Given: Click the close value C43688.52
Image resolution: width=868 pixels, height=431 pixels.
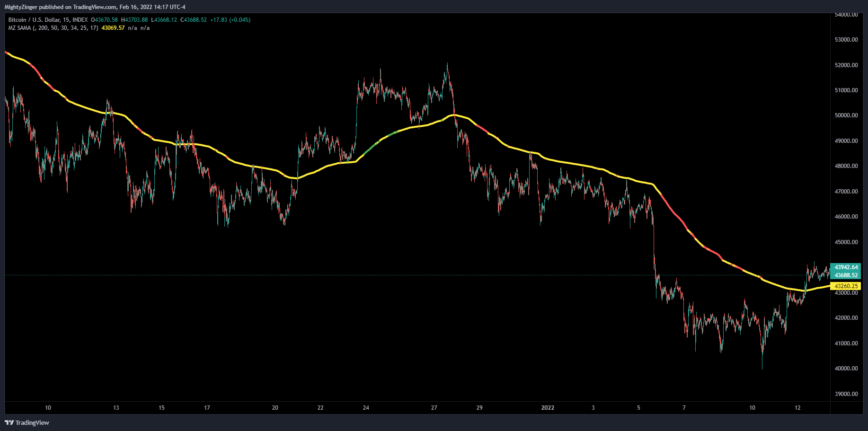Looking at the screenshot, I should coord(194,20).
